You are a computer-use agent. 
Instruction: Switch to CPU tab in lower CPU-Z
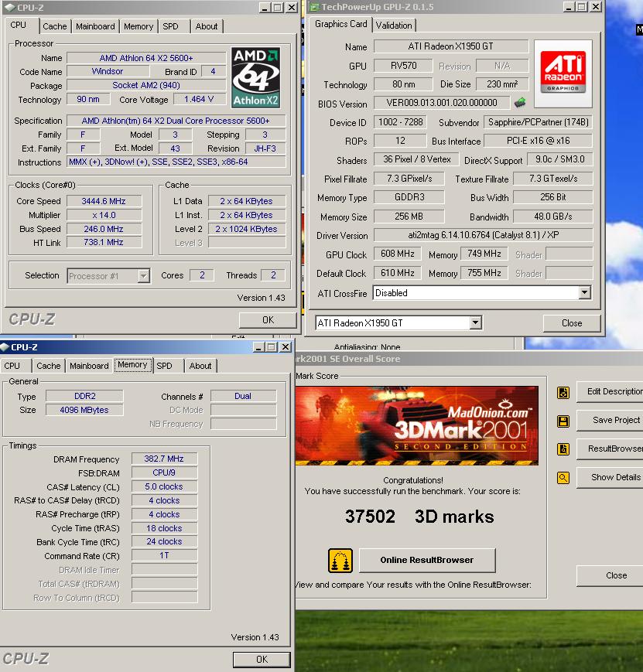click(x=12, y=366)
